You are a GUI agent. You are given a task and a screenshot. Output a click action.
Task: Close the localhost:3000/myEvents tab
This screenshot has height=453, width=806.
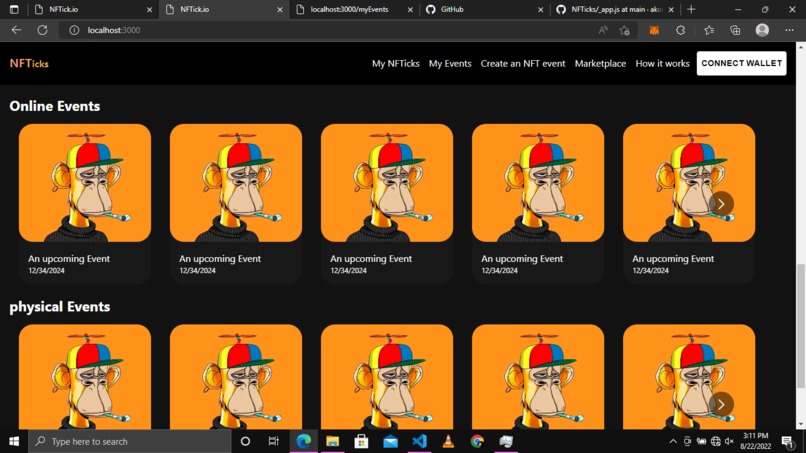410,9
